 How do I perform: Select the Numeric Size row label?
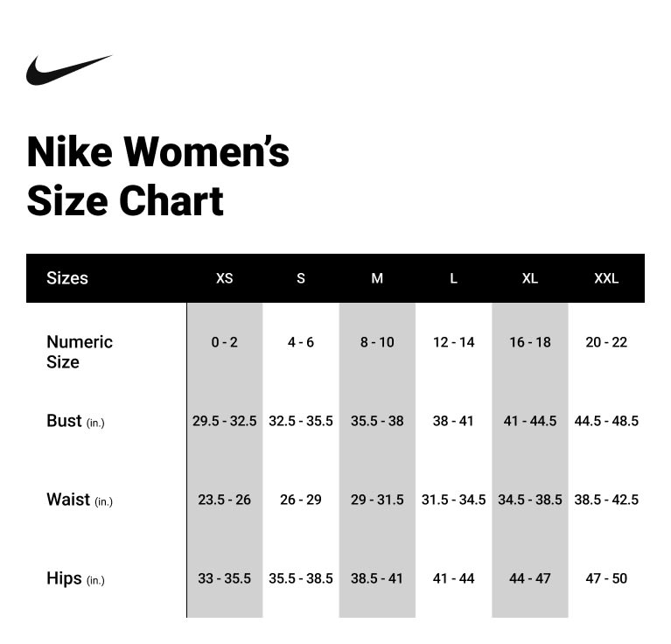(x=80, y=352)
